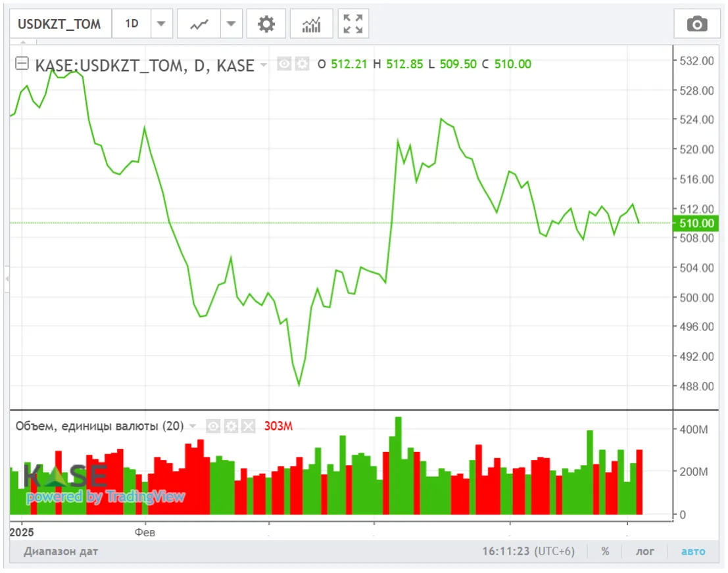Select the line chart style icon
Screen dimensions: 728x573
coord(199,24)
